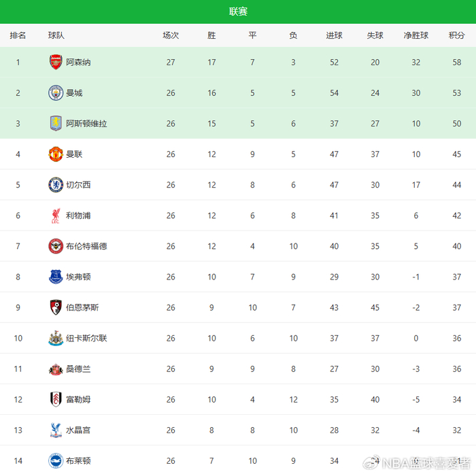Open team link 阿森纳
476x474 pixels.
[78, 63]
